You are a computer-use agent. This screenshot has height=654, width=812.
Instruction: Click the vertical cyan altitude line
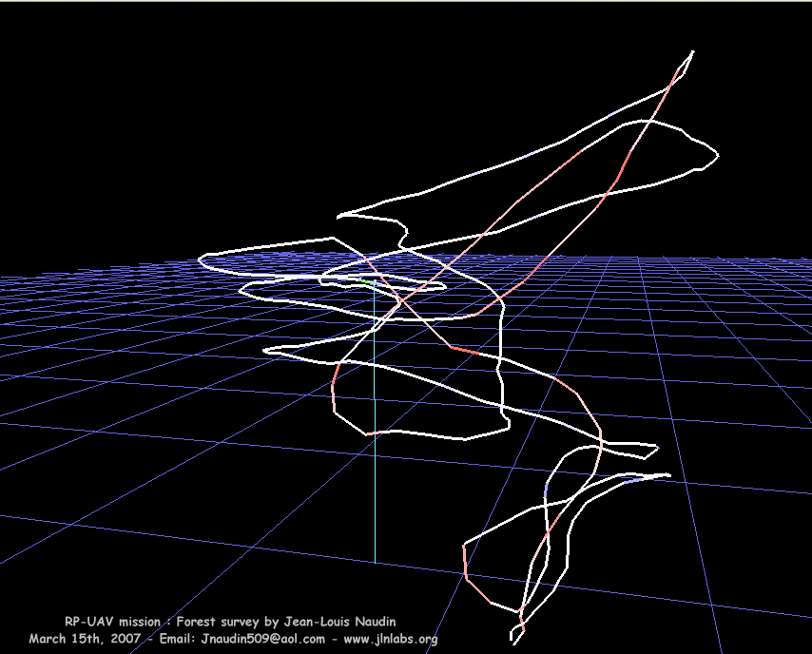click(x=375, y=423)
